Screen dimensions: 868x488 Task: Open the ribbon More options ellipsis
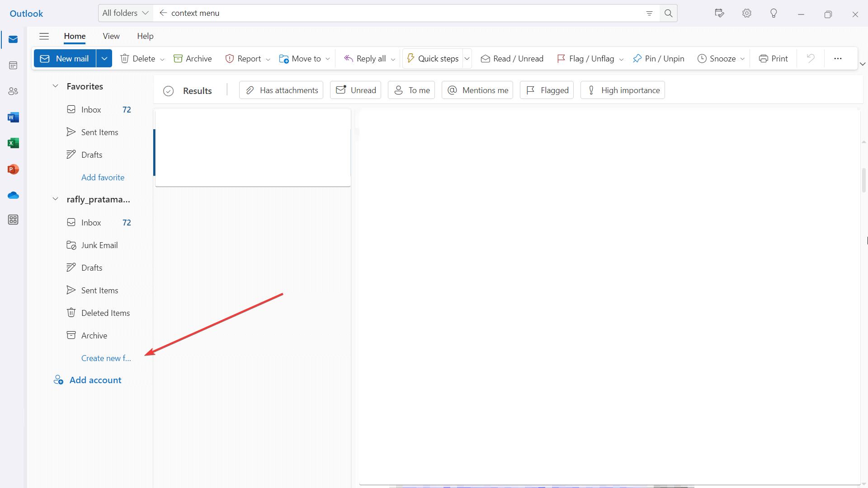point(838,58)
